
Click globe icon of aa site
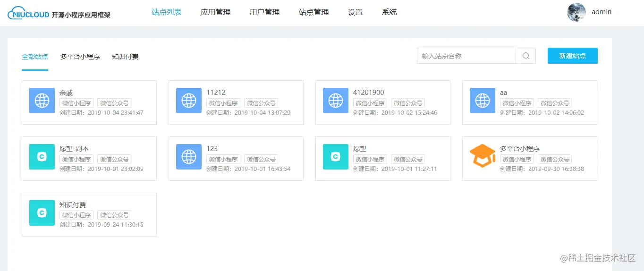click(x=483, y=101)
